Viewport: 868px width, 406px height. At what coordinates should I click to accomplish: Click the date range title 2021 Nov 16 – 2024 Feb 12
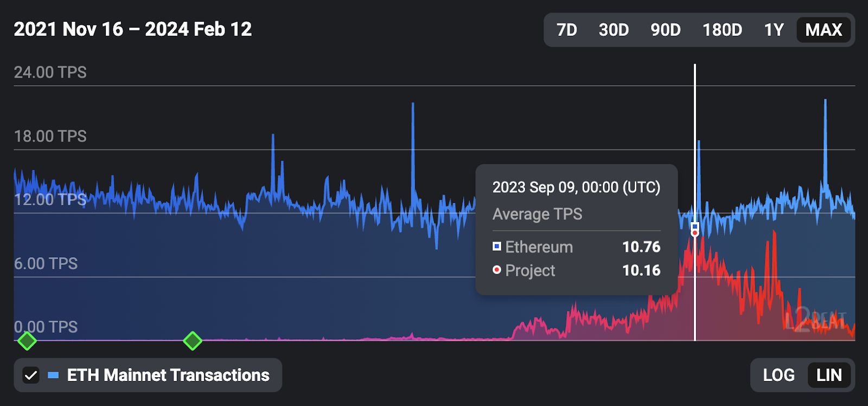[x=133, y=29]
